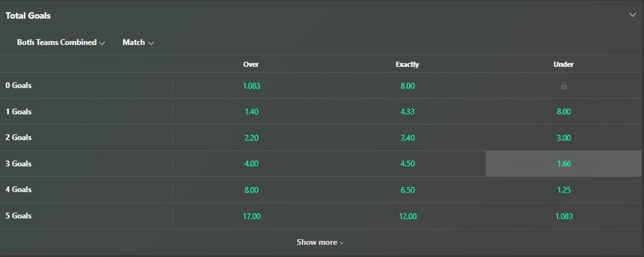The height and width of the screenshot is (257, 644).
Task: Choose Exactly 3 Goals at 4.50
Action: [408, 164]
